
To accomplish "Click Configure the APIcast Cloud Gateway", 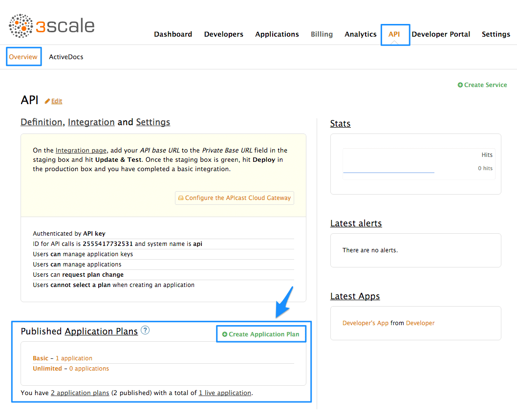I will [235, 198].
